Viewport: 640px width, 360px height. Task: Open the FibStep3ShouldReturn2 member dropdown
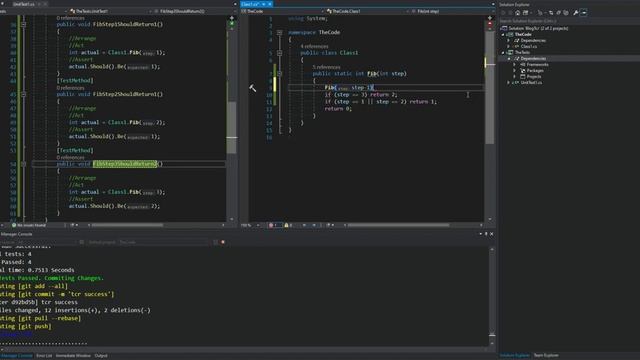[195, 11]
